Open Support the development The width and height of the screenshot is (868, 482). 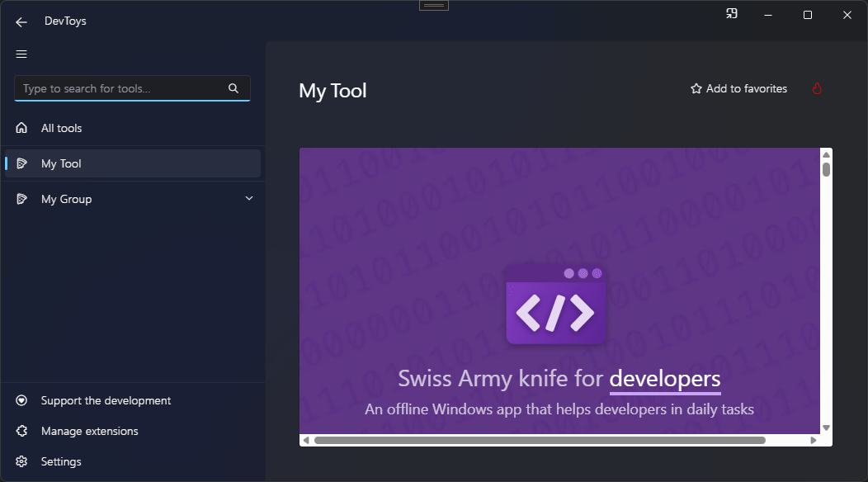coord(132,400)
